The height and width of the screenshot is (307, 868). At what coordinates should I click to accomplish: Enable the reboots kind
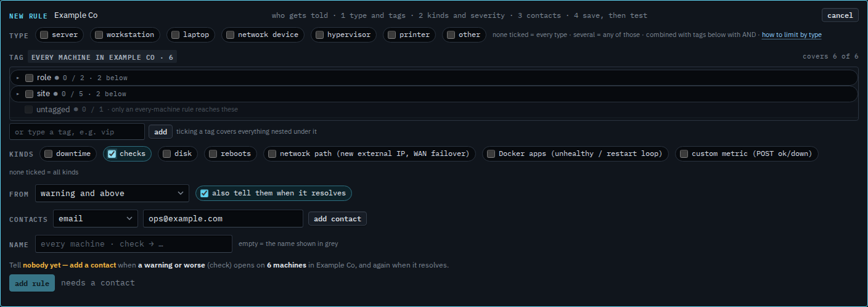(213, 154)
